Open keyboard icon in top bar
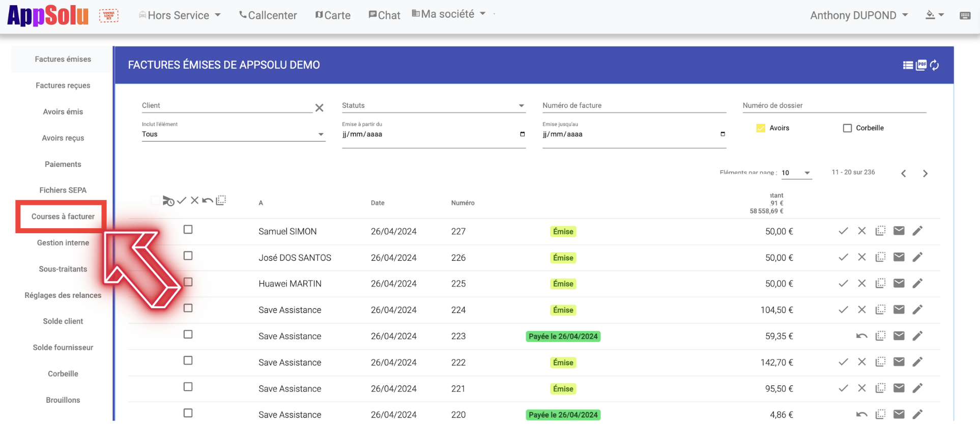This screenshot has height=441, width=980. click(x=965, y=16)
